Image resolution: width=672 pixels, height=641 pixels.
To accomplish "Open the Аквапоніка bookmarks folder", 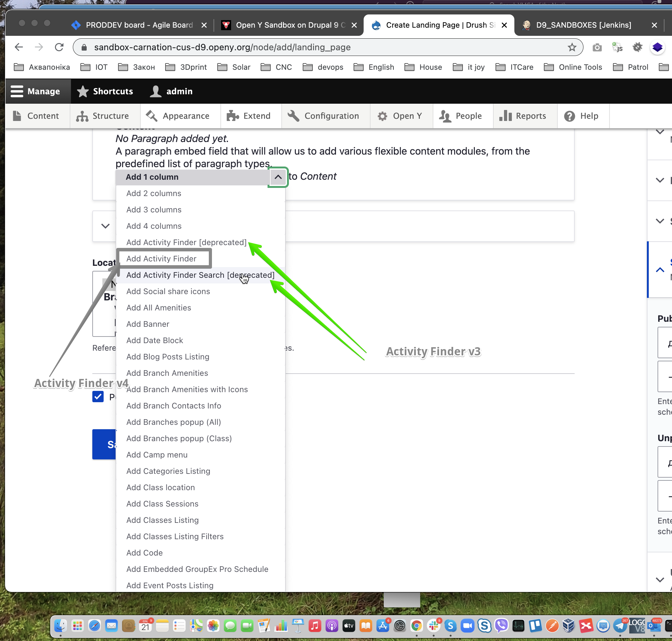I will tap(42, 67).
